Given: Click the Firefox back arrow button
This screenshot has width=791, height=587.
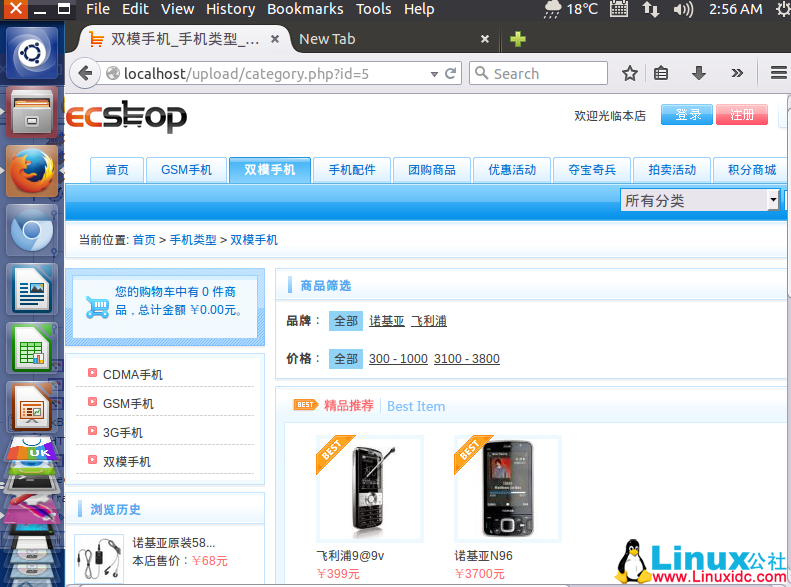Looking at the screenshot, I should click(85, 74).
